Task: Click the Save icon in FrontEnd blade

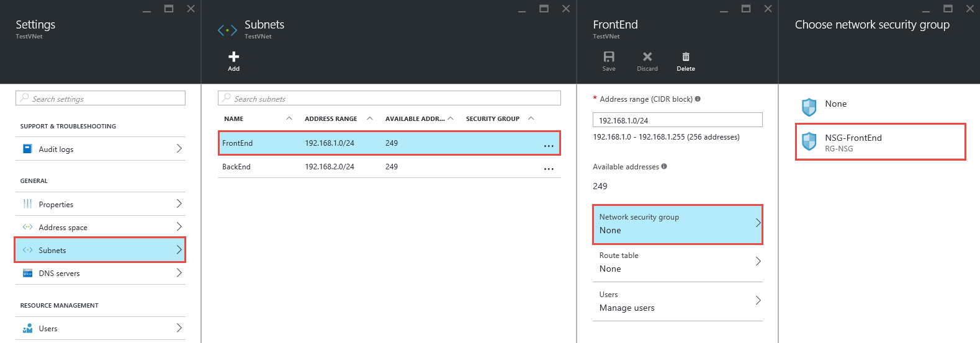Action: tap(609, 56)
